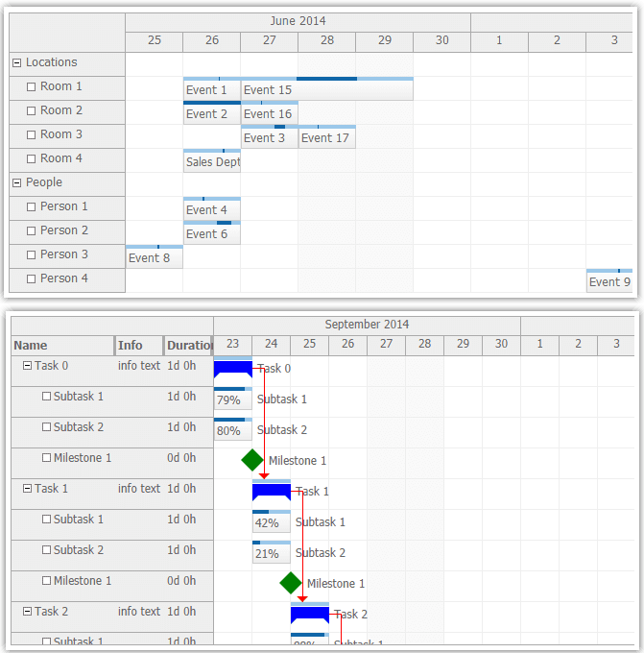Select the blue Task 0 group bar
This screenshot has width=644, height=653.
tap(232, 368)
